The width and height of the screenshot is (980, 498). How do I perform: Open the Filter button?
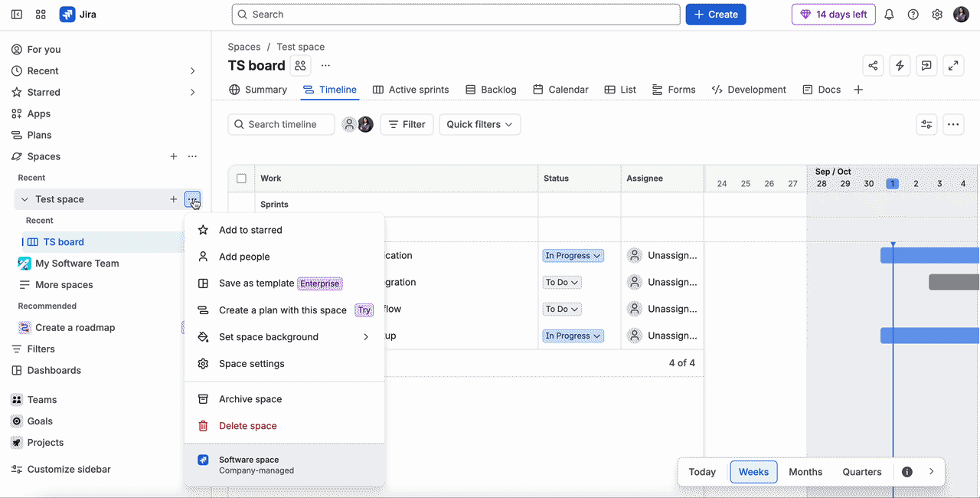[407, 125]
